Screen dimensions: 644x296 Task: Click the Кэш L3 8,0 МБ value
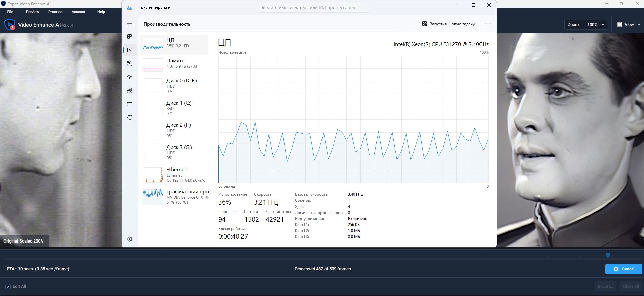[354, 237]
